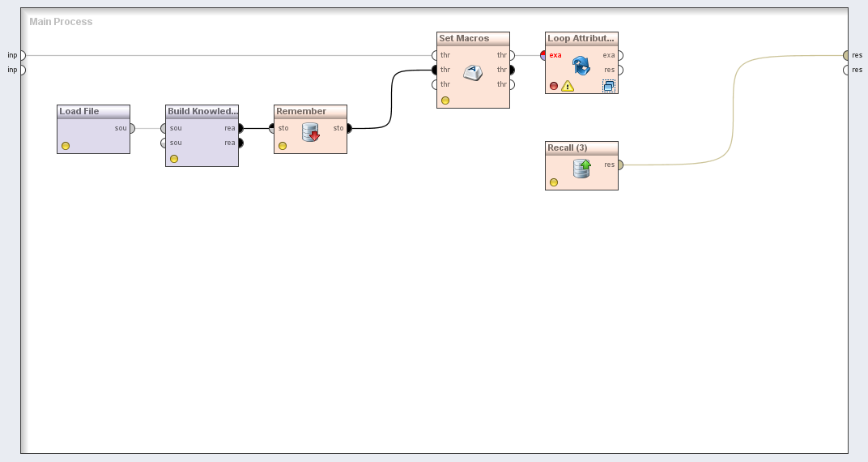This screenshot has width=868, height=462.
Task: Click the red exa input port
Action: pos(545,55)
